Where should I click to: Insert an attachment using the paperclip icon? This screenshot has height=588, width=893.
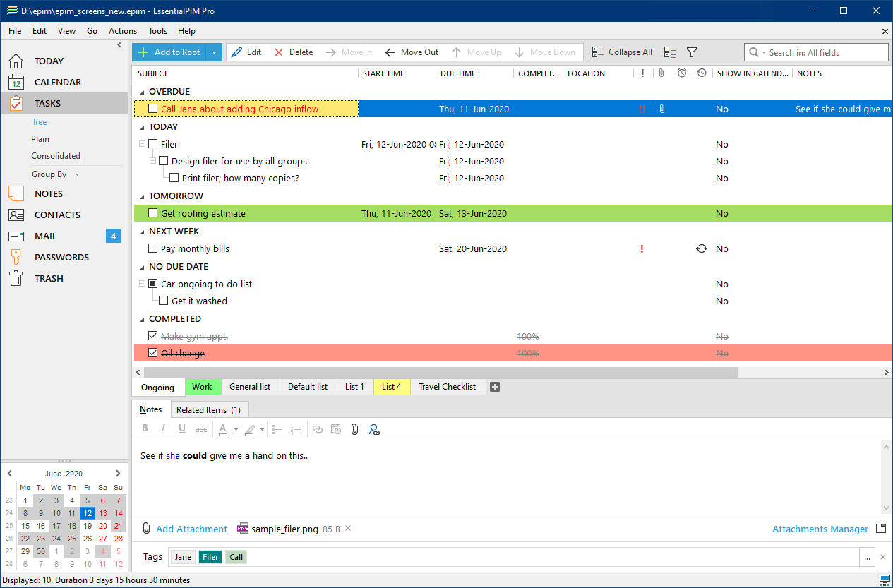pos(354,428)
